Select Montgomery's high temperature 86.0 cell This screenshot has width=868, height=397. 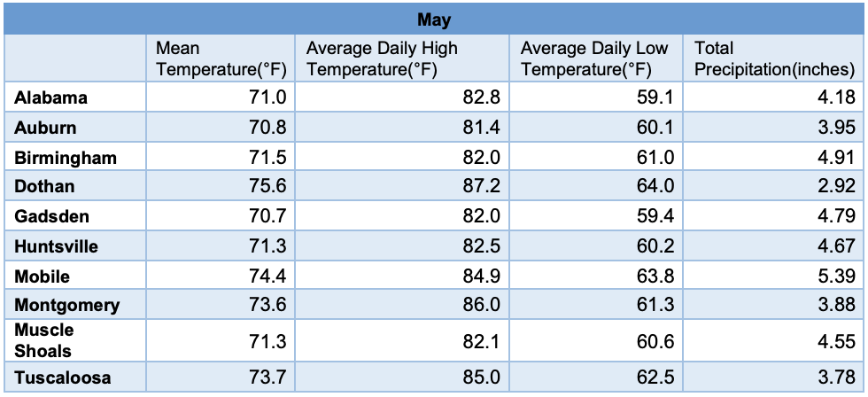point(402,306)
